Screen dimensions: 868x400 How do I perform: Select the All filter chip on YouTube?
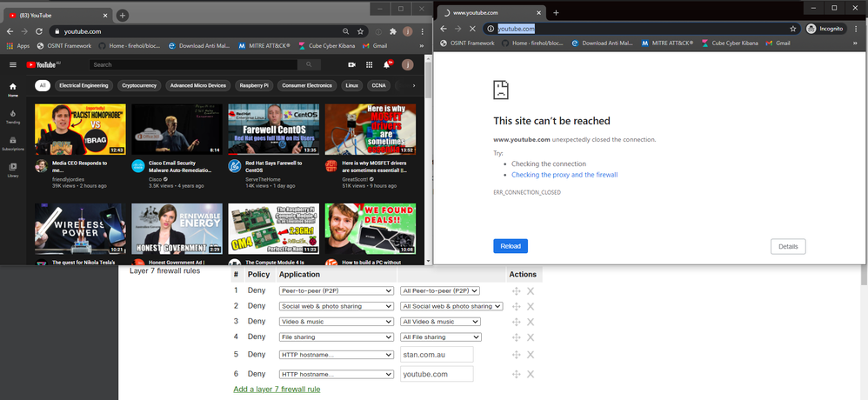click(42, 86)
